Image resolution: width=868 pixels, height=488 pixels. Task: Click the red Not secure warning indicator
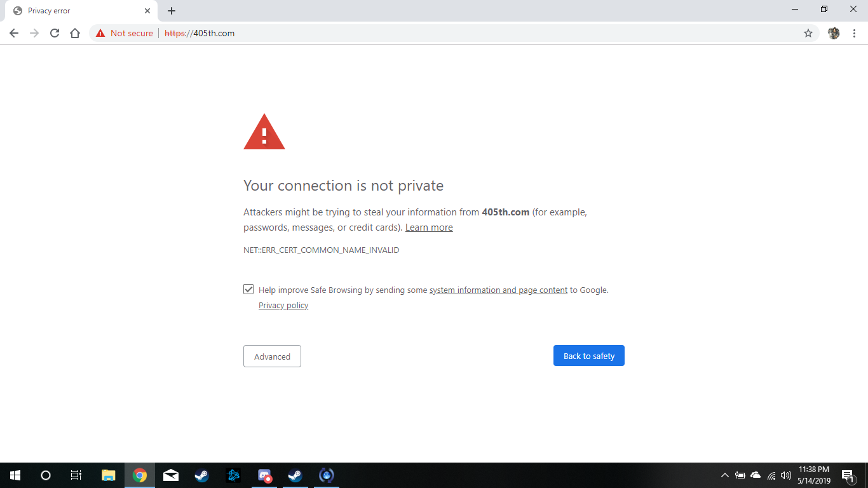(125, 33)
